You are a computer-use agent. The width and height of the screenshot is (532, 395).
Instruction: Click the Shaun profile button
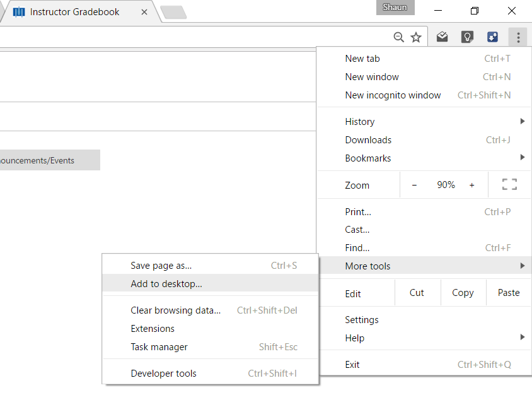395,8
